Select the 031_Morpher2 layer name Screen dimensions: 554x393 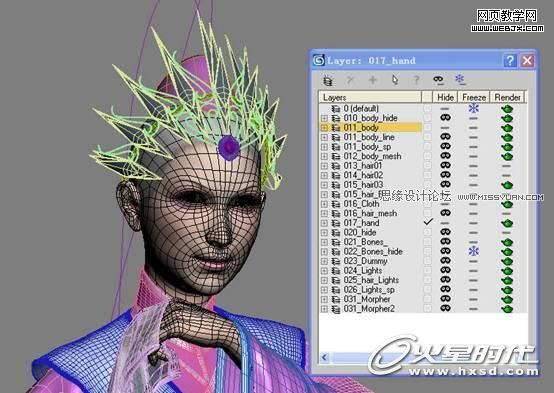(x=369, y=309)
